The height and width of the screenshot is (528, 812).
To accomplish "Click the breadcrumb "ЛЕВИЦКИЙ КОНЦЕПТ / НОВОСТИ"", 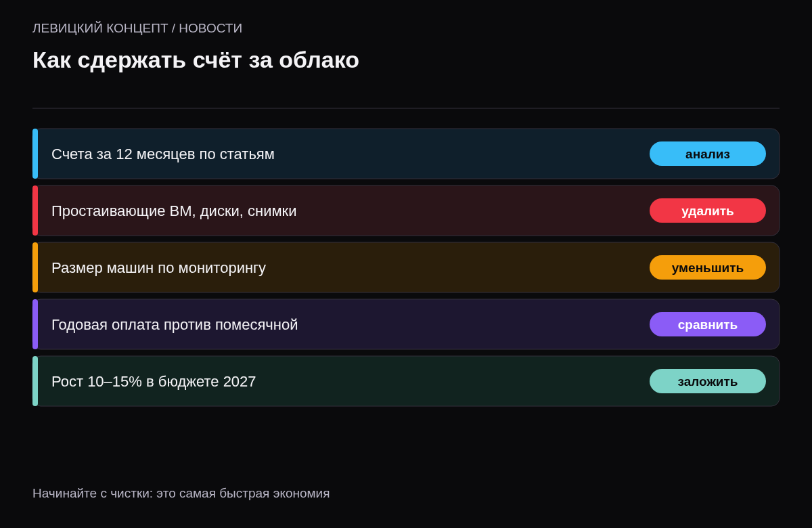I will [x=137, y=28].
